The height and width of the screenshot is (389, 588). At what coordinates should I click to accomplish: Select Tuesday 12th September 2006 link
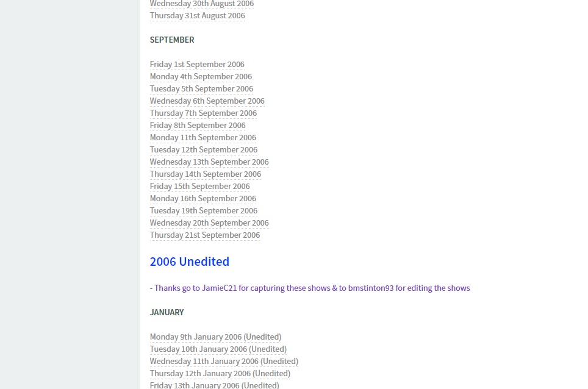pyautogui.click(x=204, y=150)
